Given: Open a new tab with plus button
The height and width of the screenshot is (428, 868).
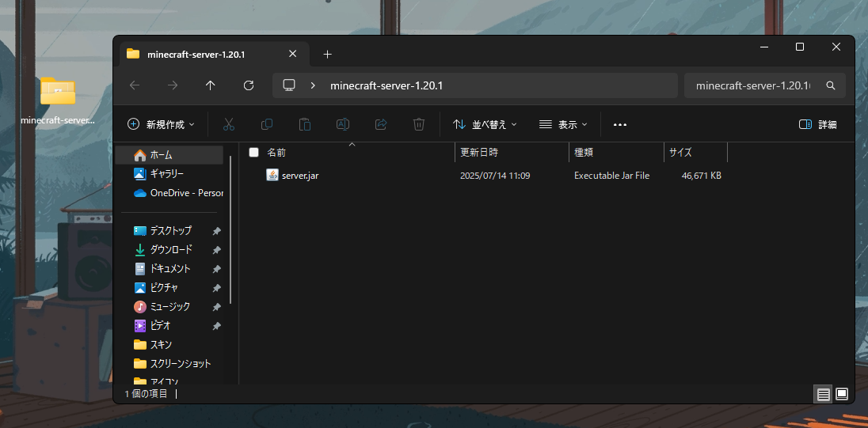Looking at the screenshot, I should point(327,54).
